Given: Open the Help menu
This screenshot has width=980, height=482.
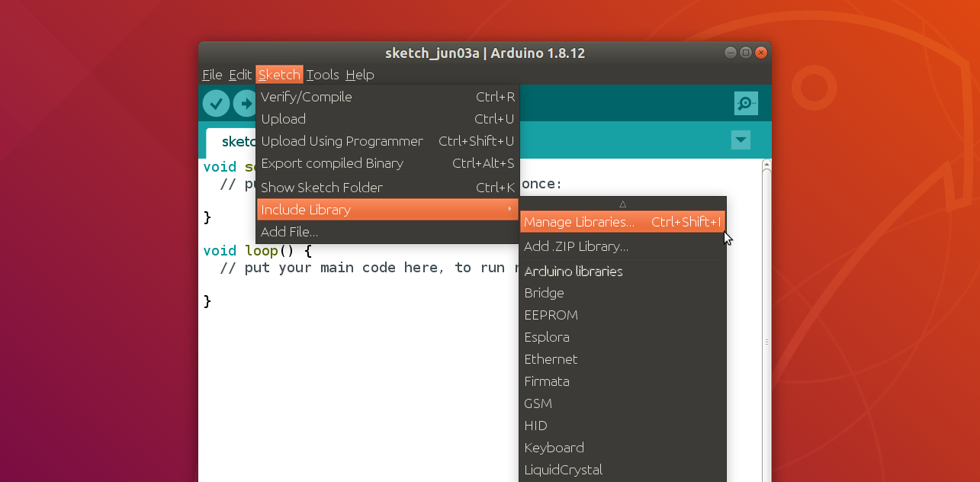Looking at the screenshot, I should pyautogui.click(x=360, y=75).
